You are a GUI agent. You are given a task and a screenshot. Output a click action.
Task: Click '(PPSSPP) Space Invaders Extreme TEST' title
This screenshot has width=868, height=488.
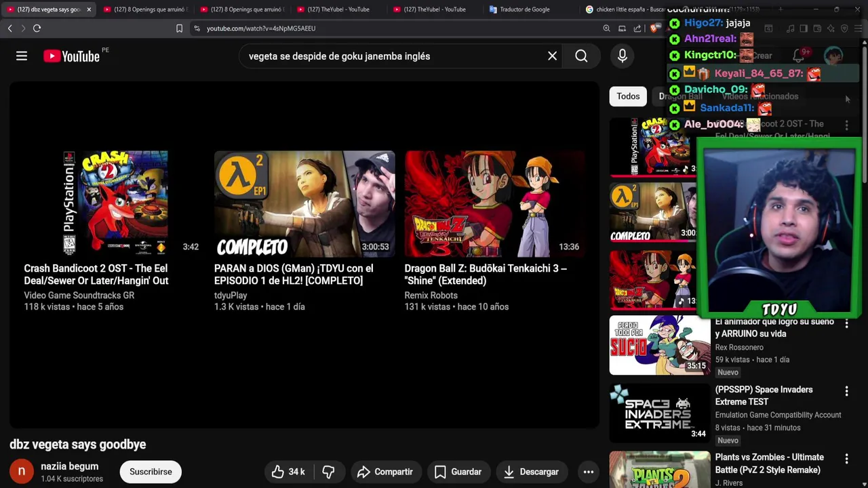(x=764, y=396)
